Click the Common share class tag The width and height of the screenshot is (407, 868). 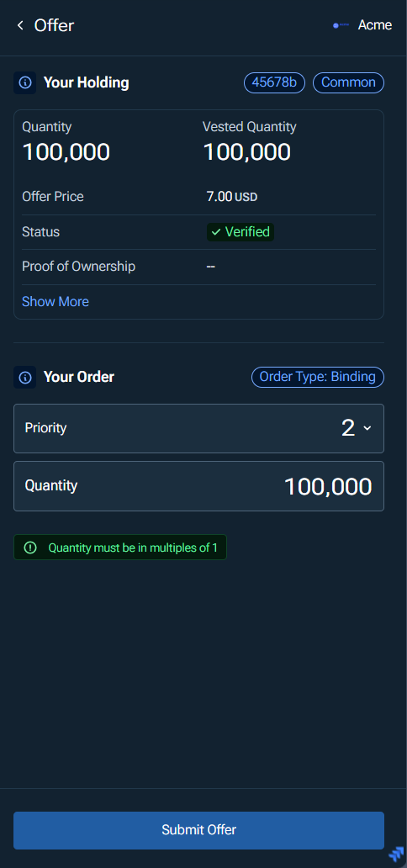tap(348, 83)
